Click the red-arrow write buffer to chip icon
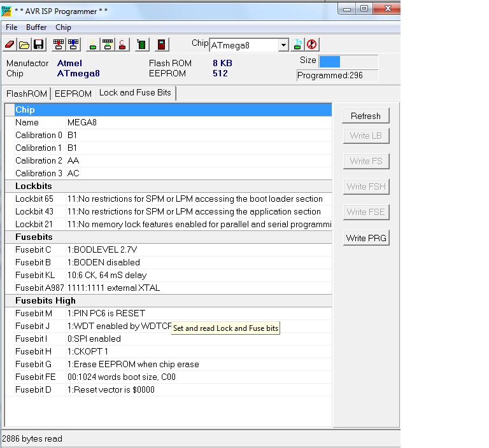Viewport: 489px width, 448px height. [x=59, y=45]
